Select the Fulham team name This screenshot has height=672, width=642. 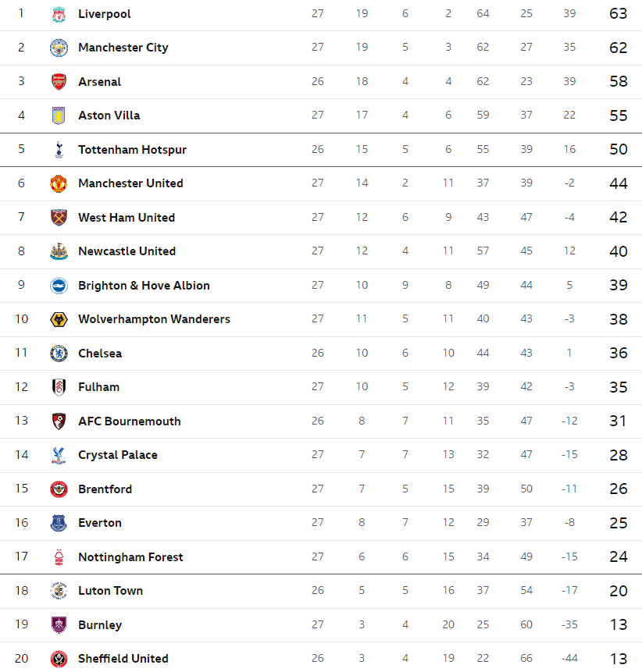pos(99,387)
